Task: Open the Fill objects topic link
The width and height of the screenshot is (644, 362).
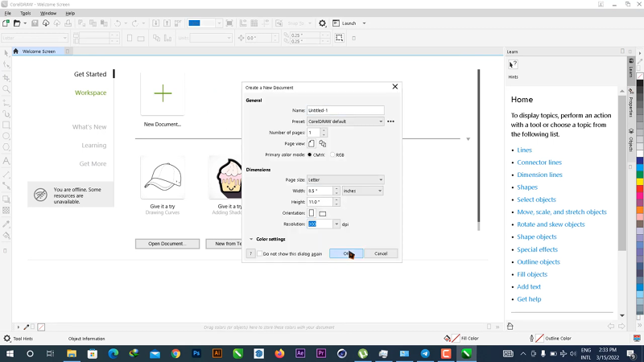Action: coord(532,274)
